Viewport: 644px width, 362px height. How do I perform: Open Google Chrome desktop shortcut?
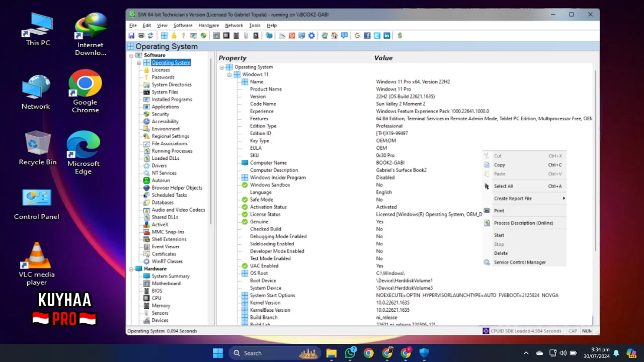point(85,91)
